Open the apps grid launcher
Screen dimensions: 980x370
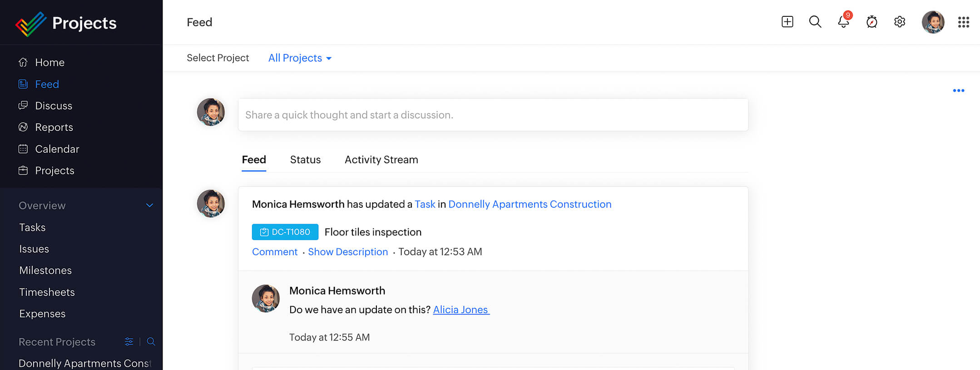pyautogui.click(x=963, y=22)
